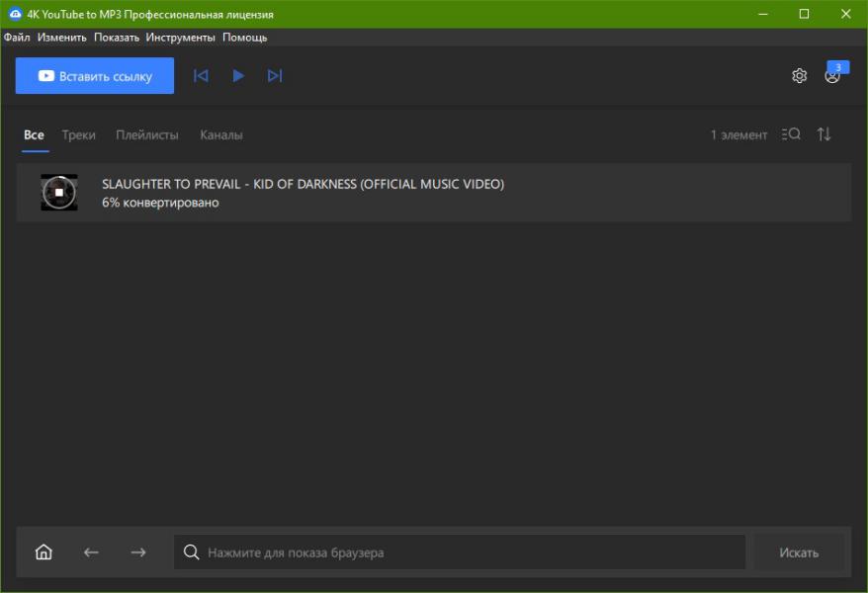Skip to the next track
This screenshot has height=593, width=868.
click(275, 76)
